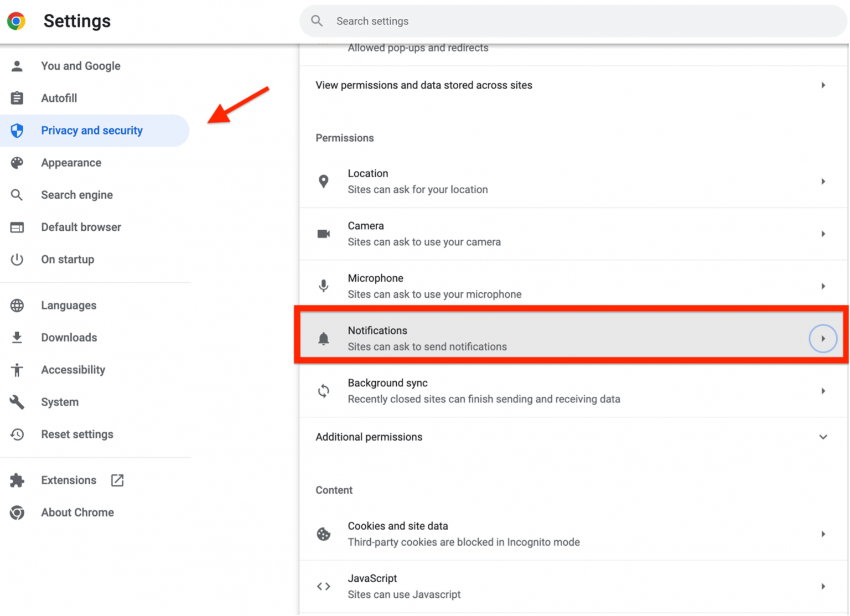Expand View permissions and data stored across sites

[823, 85]
